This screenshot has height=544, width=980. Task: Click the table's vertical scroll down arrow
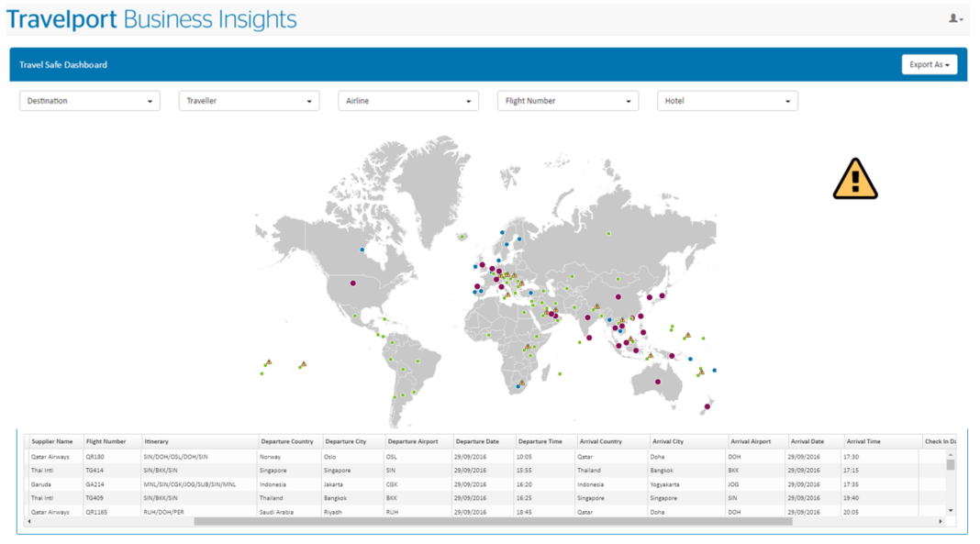tap(950, 510)
